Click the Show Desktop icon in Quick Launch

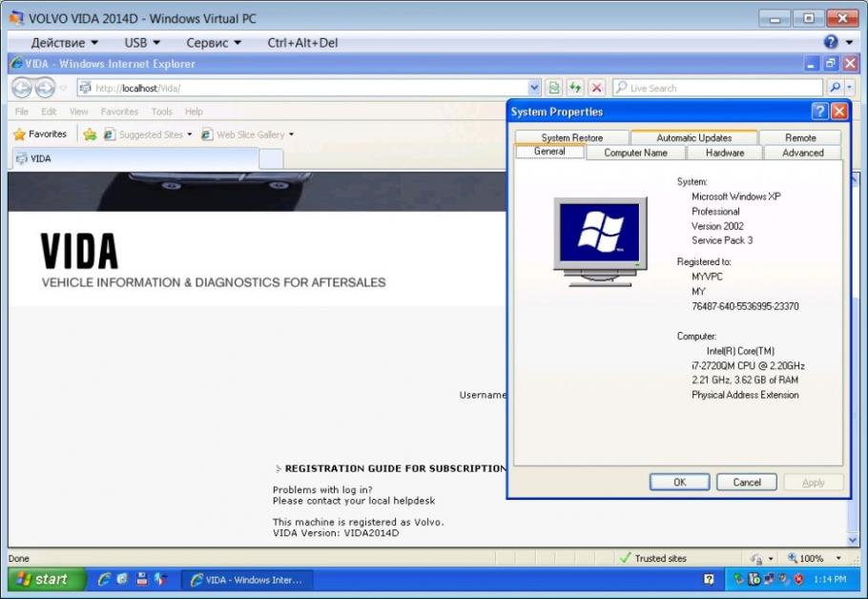[122, 579]
